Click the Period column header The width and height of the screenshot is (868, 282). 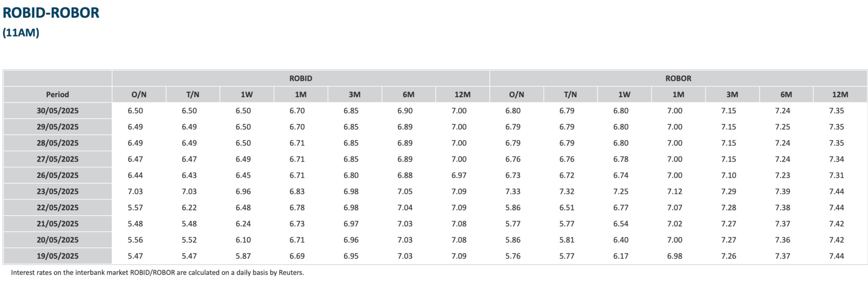pos(57,94)
